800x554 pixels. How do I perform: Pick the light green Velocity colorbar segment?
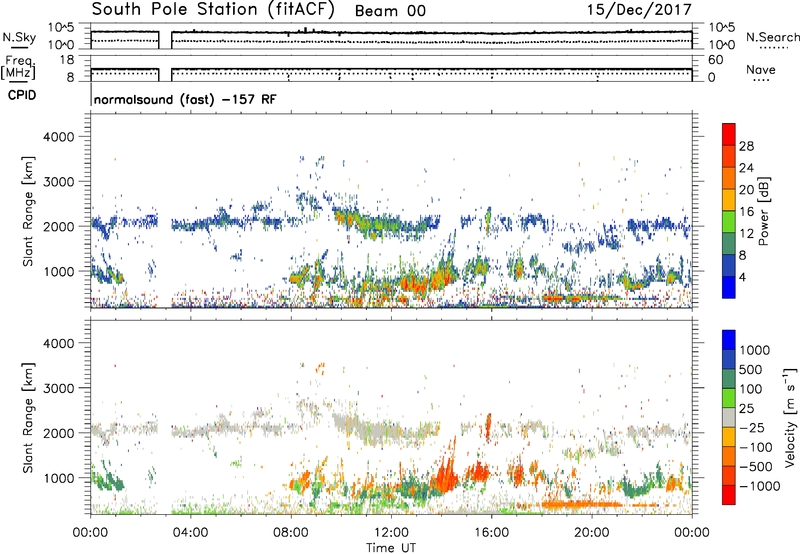(729, 398)
